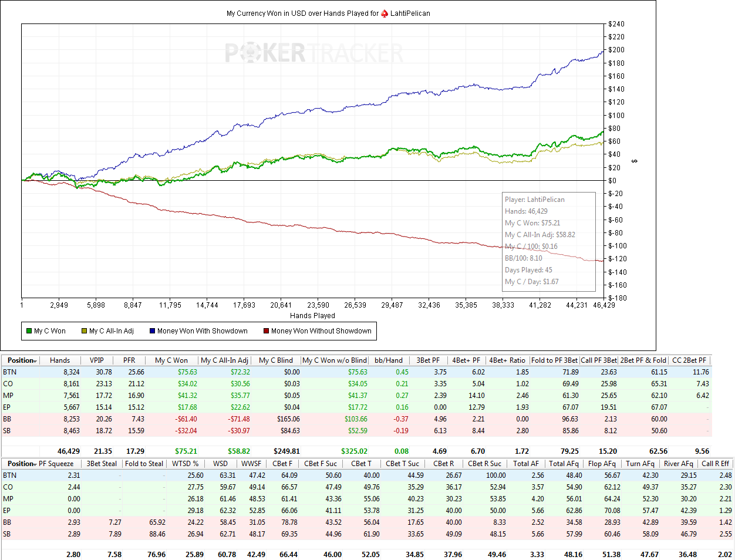Viewport: 735px width, 560px height.
Task: Click the 3Bet Steal column header
Action: click(x=102, y=464)
